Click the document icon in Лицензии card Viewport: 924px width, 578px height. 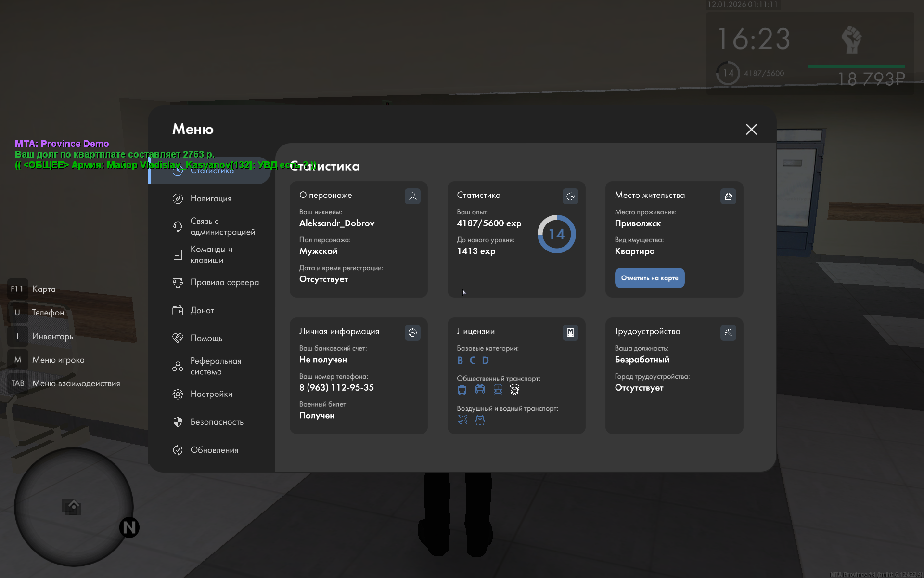pos(570,332)
